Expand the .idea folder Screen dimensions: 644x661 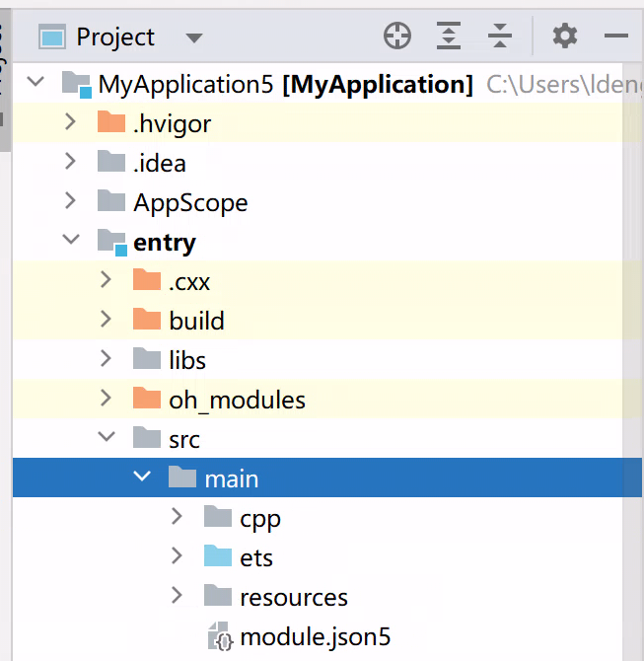point(70,162)
